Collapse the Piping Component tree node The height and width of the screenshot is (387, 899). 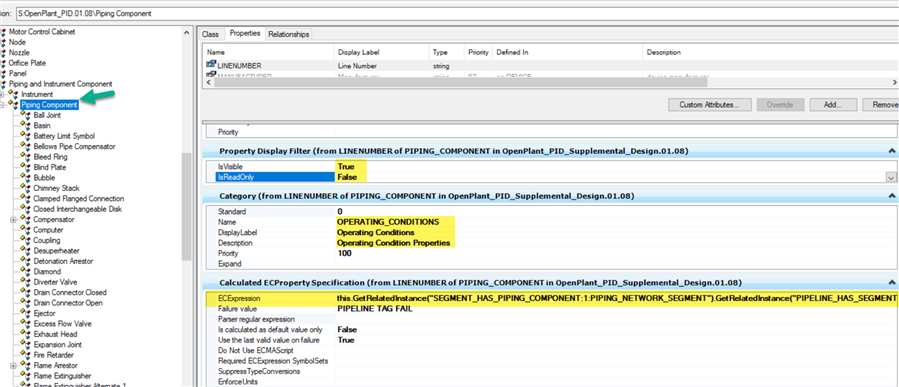click(x=2, y=104)
